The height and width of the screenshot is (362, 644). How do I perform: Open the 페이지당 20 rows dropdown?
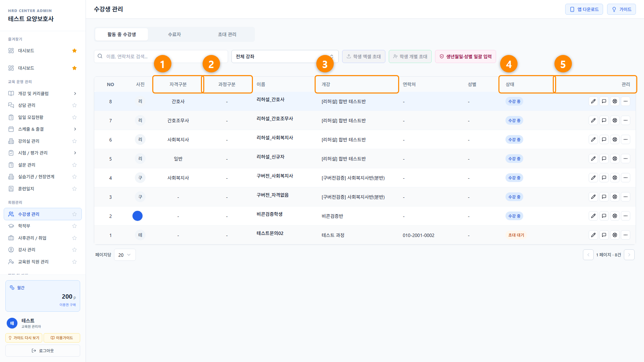pyautogui.click(x=125, y=255)
